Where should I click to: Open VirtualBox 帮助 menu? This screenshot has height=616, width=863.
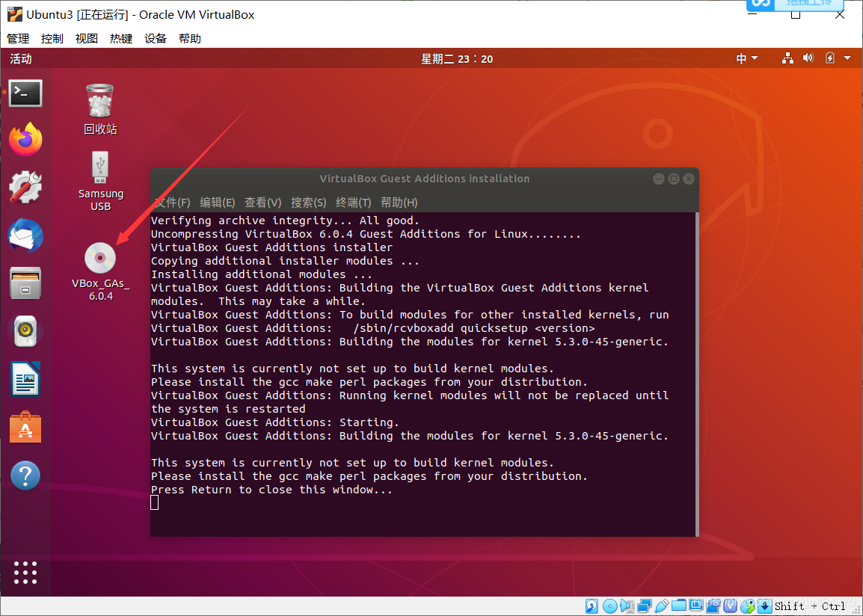(x=190, y=39)
